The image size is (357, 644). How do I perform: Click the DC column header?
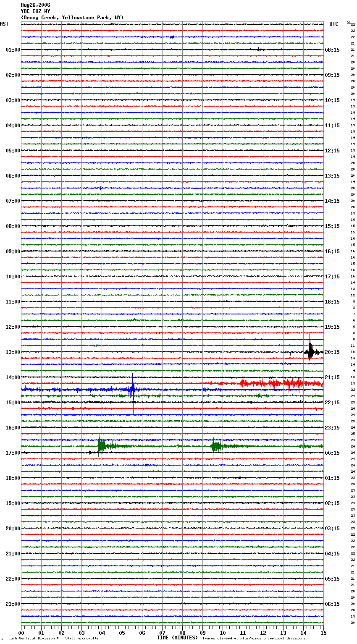[x=349, y=23]
